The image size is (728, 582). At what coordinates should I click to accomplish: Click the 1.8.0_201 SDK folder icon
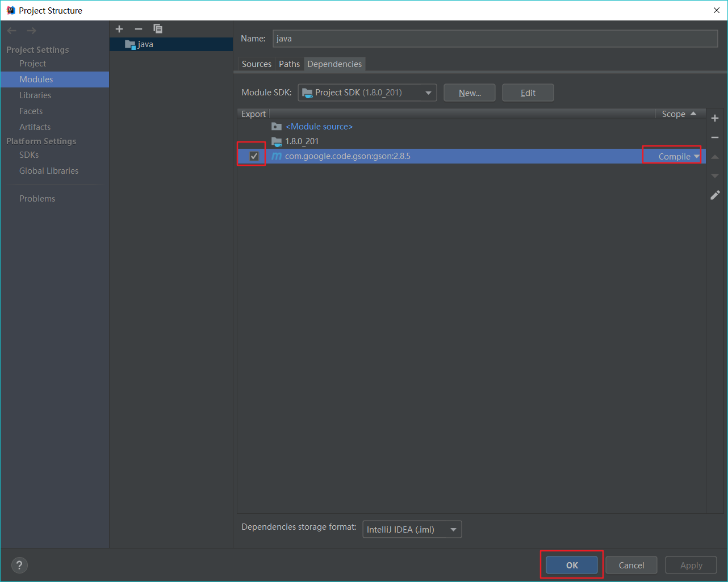tap(277, 141)
